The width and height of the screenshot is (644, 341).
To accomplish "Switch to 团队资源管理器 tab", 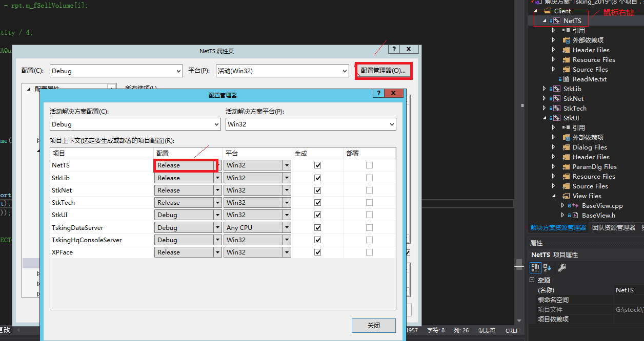I will pos(614,228).
